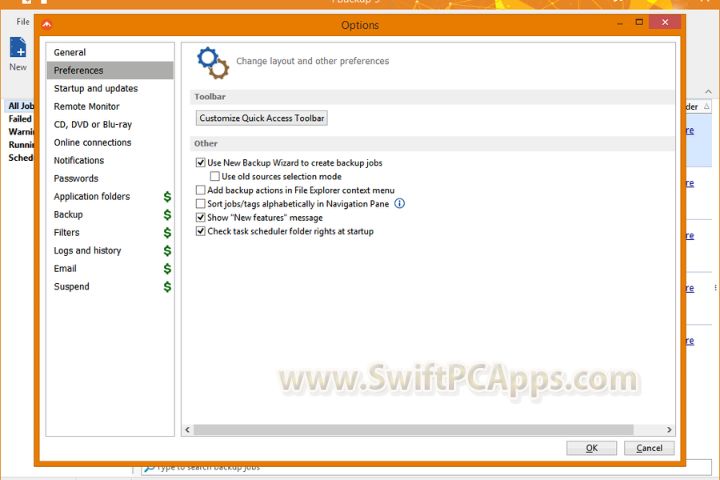Screen dimensions: 720x480
Task: Click the dollar icon next to Email
Action: 168,269
